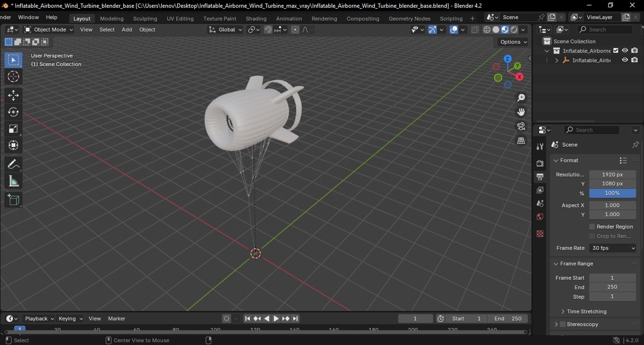The height and width of the screenshot is (345, 644).
Task: Open the Frame Rate 30 fps dropdown
Action: point(612,248)
